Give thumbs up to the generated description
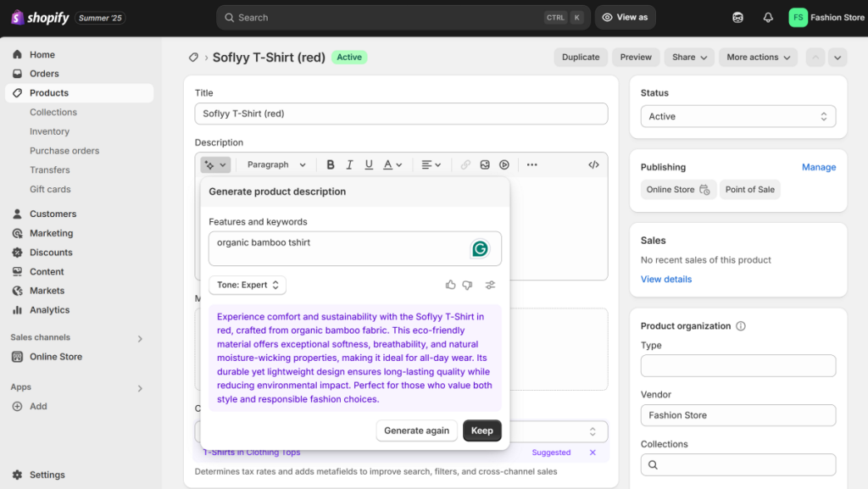The width and height of the screenshot is (868, 489). coord(450,285)
